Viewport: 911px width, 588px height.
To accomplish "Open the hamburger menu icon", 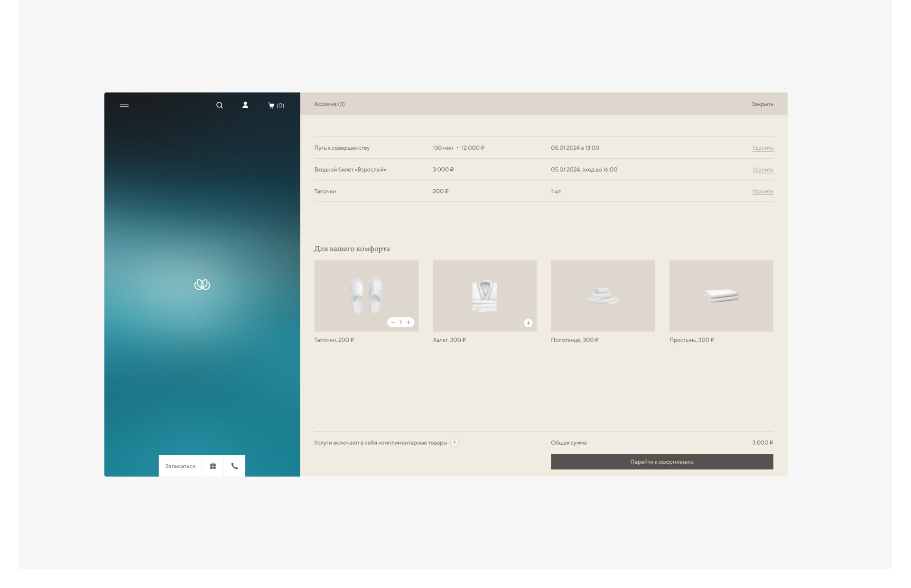I will tap(124, 105).
